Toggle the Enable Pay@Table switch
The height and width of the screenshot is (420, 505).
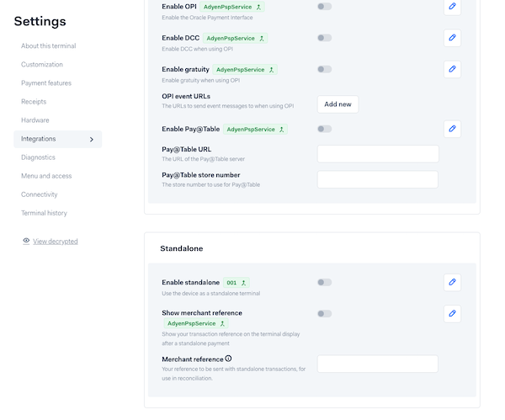click(x=324, y=129)
